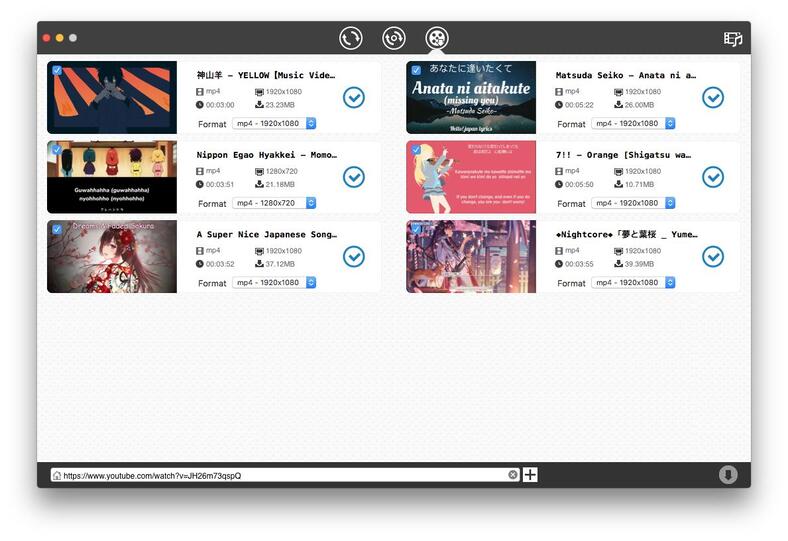Add URL with the plus button

(x=530, y=474)
